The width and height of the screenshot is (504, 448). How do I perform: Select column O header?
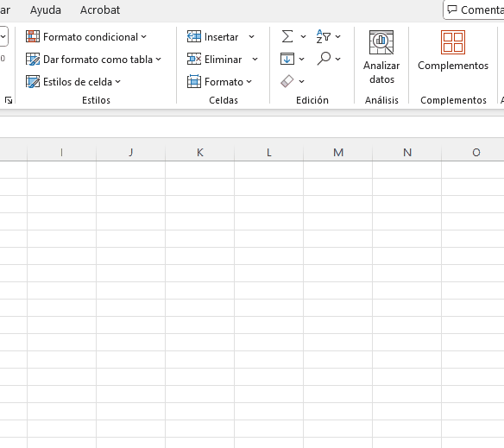473,153
